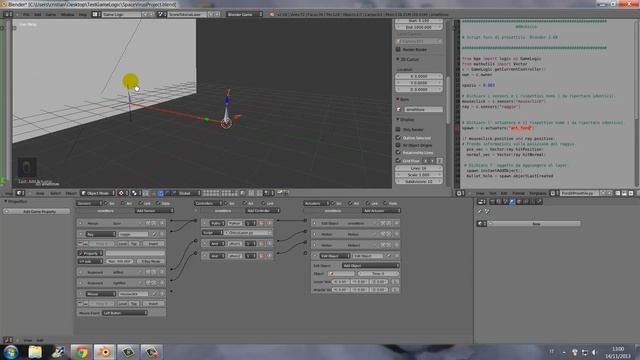
Task: Toggle Sensors Sel checkbox
Action: coord(106,203)
